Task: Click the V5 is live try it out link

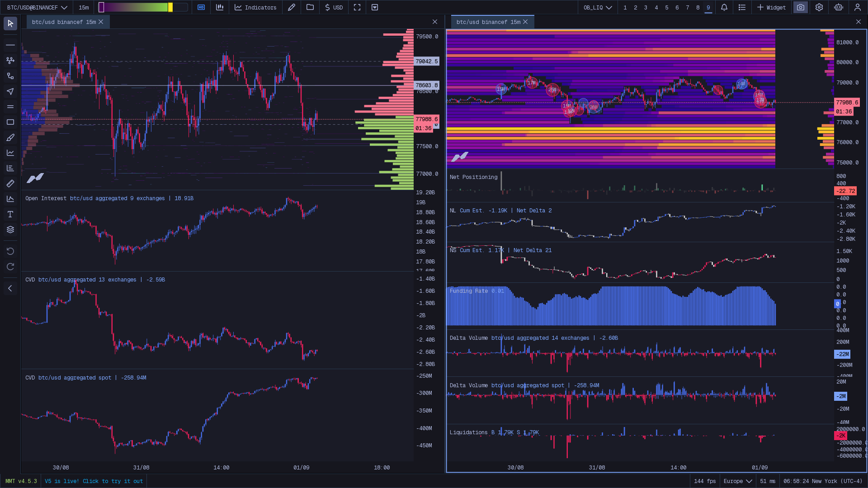Action: coord(94,481)
